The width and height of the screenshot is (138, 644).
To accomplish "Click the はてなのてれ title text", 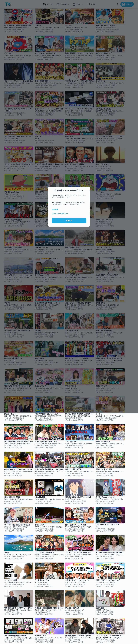I will [100, 303].
